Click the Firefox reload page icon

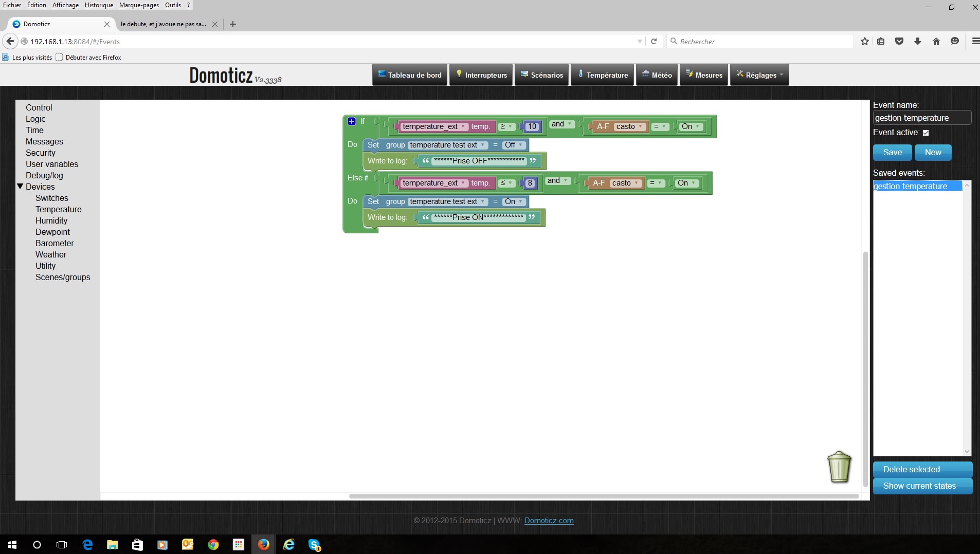[654, 41]
